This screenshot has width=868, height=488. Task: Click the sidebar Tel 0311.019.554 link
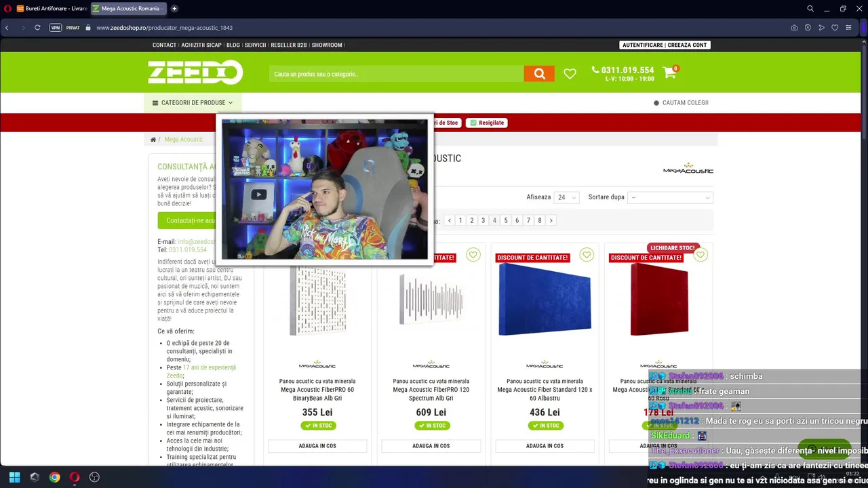click(188, 250)
